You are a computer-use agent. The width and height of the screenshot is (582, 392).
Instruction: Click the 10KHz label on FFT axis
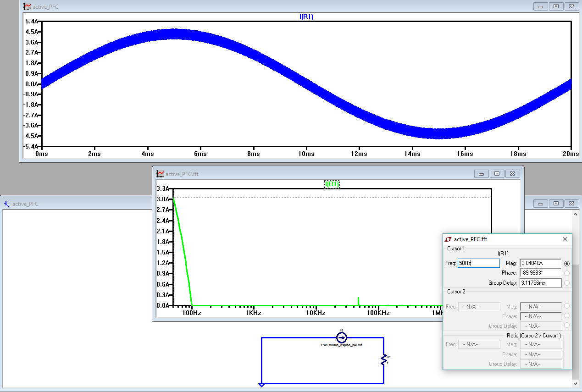[x=316, y=313]
